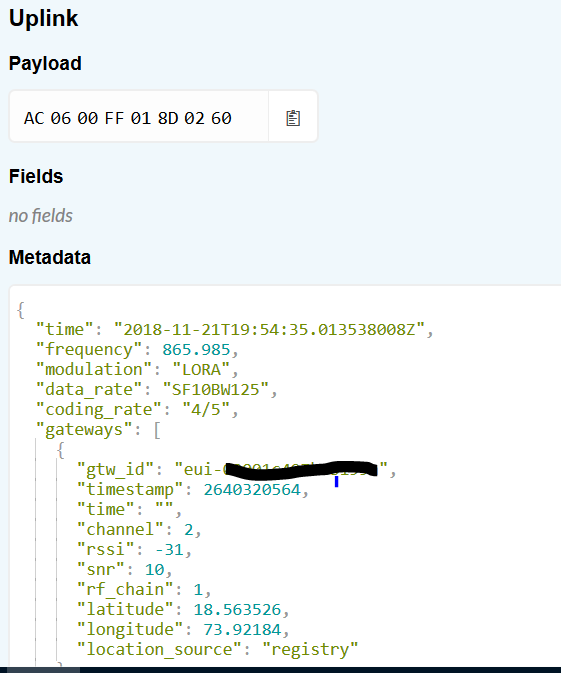The width and height of the screenshot is (561, 673).
Task: Click the location_source value "registry"
Action: pos(310,650)
